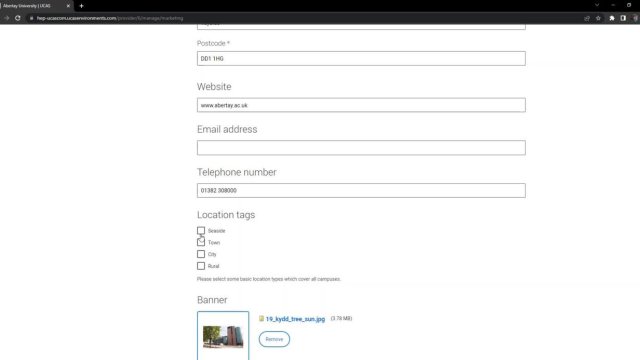View site information lock icon

click(31, 18)
